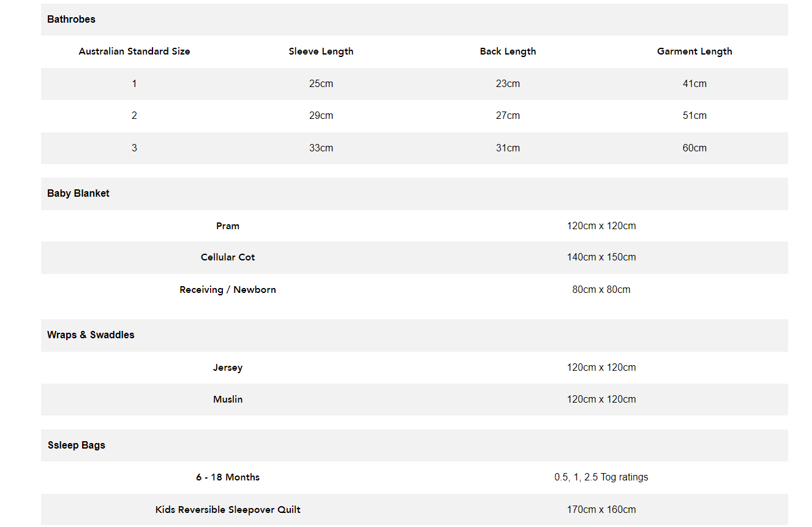Select the Receiving / Newborn row label
This screenshot has height=527, width=812.
[x=228, y=290]
